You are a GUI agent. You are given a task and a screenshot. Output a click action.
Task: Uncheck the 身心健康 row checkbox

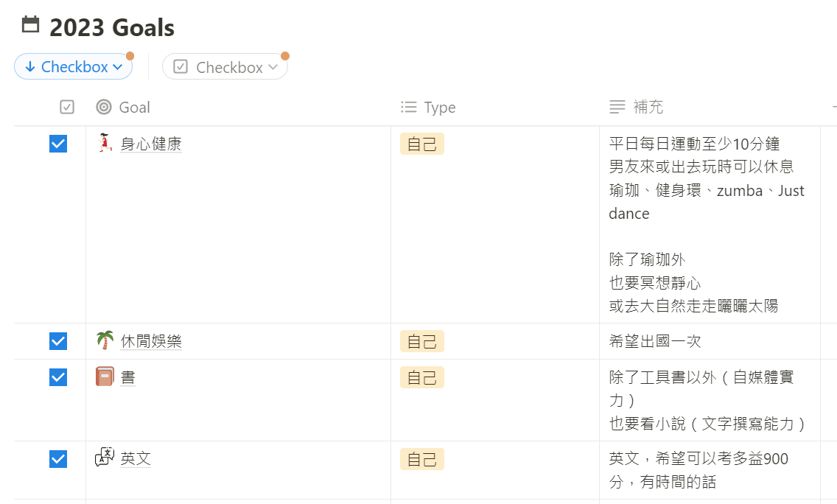click(x=58, y=144)
